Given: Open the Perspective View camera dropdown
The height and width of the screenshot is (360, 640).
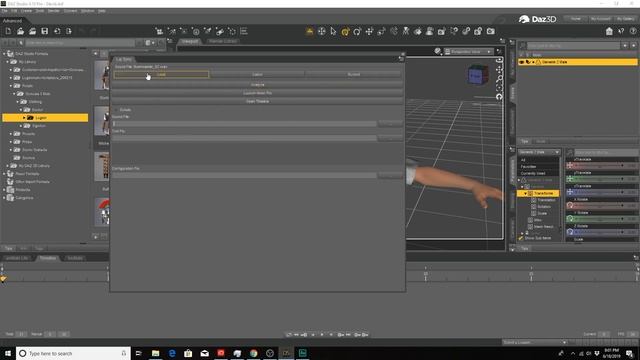Looking at the screenshot, I should 469,51.
